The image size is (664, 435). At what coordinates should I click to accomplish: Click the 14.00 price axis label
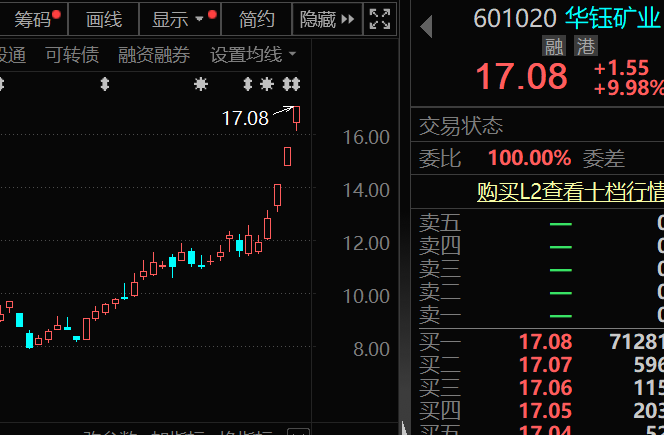tap(366, 190)
